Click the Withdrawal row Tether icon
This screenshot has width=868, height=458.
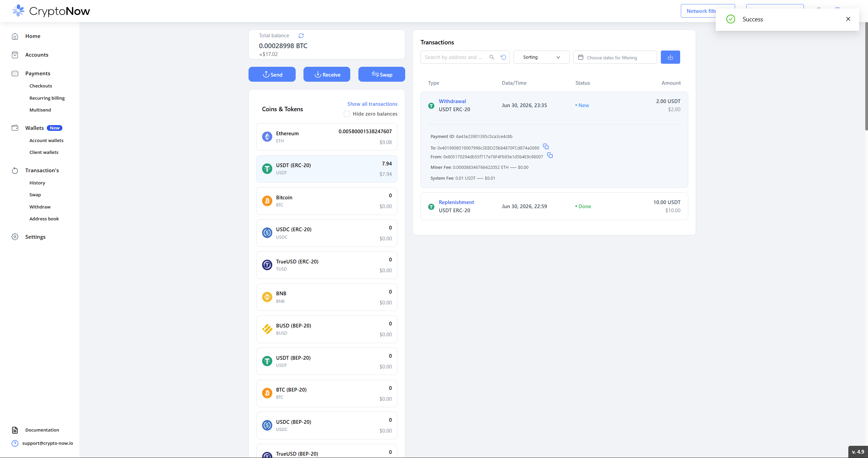(x=431, y=106)
